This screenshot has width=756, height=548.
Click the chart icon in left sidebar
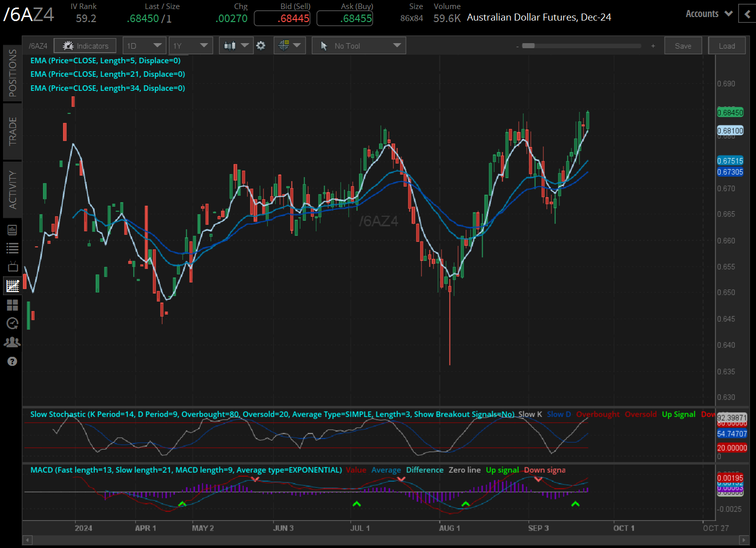click(x=13, y=286)
